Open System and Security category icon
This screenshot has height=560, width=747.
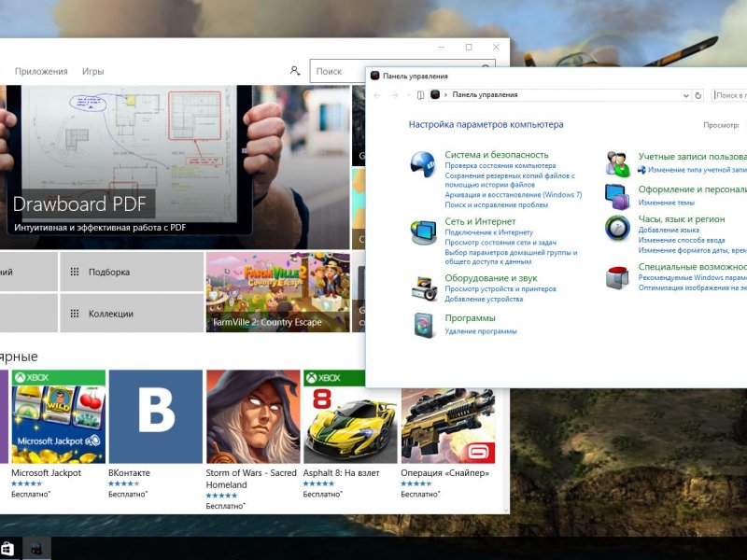point(423,164)
